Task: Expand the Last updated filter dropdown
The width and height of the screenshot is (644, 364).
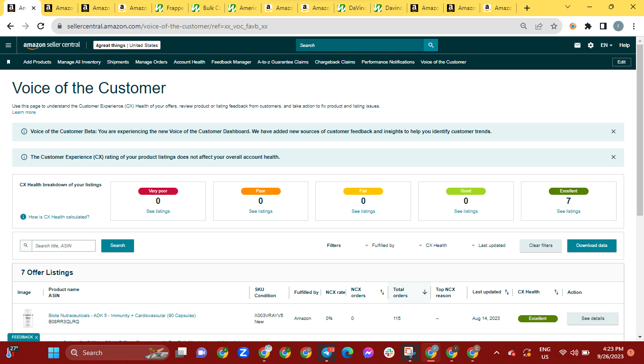Action: (489, 246)
